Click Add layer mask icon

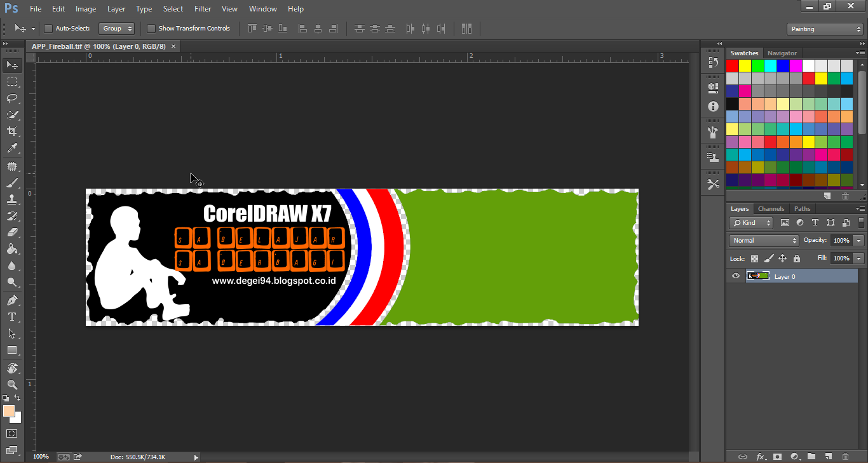point(776,456)
